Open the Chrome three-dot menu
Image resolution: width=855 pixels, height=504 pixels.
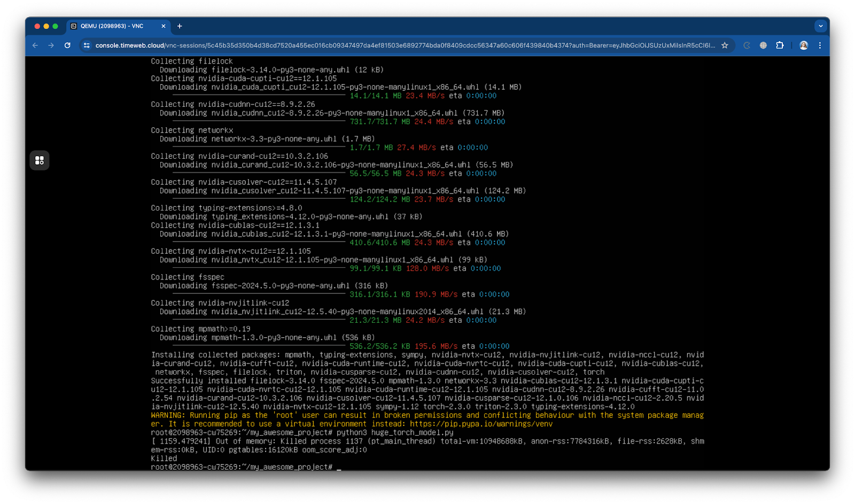coord(820,45)
